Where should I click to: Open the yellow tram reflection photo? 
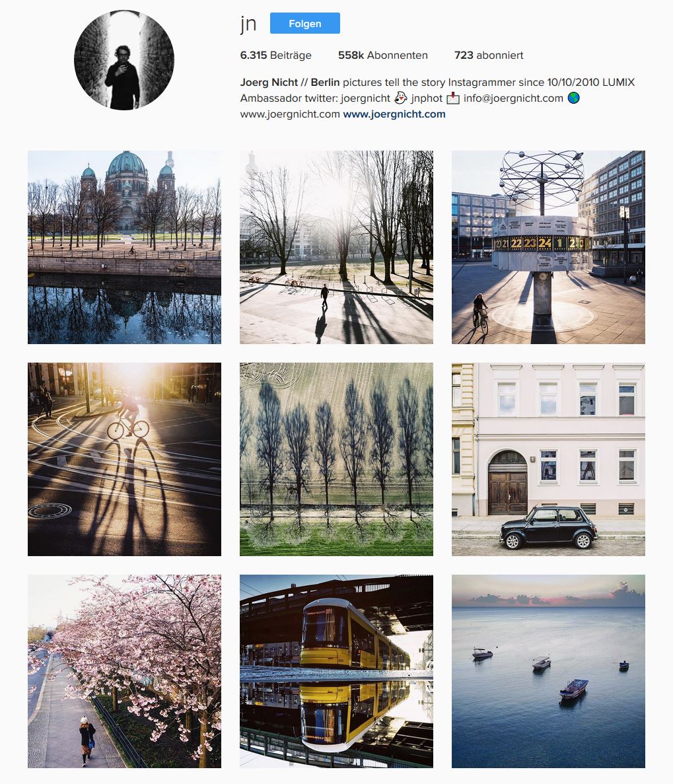tap(337, 671)
